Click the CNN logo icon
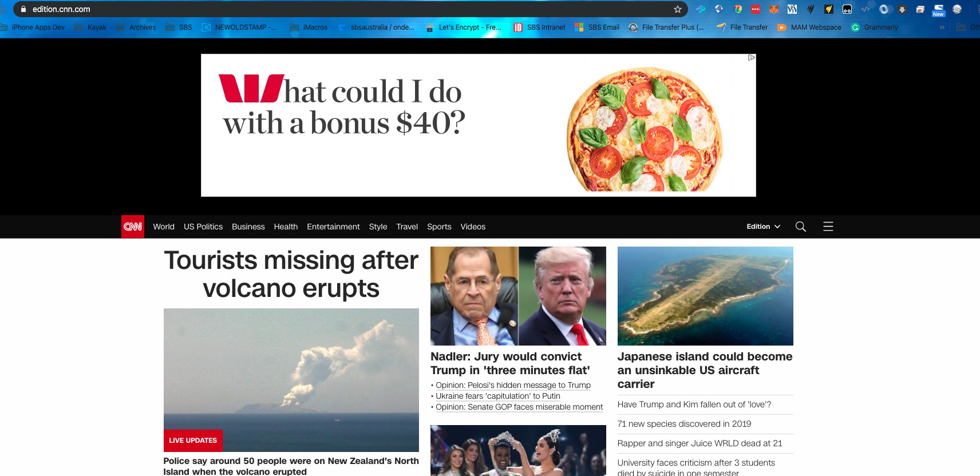The height and width of the screenshot is (476, 980). point(133,227)
